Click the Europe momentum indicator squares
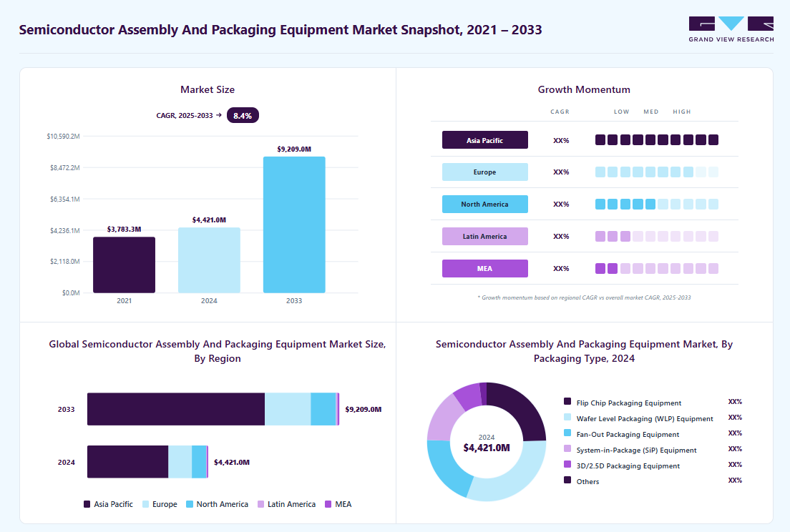The width and height of the screenshot is (790, 532). 657,172
